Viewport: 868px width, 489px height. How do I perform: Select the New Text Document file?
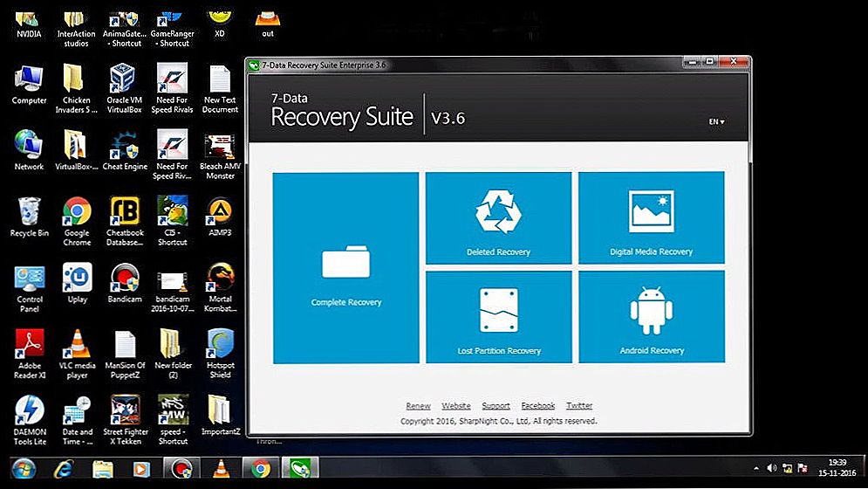220,89
